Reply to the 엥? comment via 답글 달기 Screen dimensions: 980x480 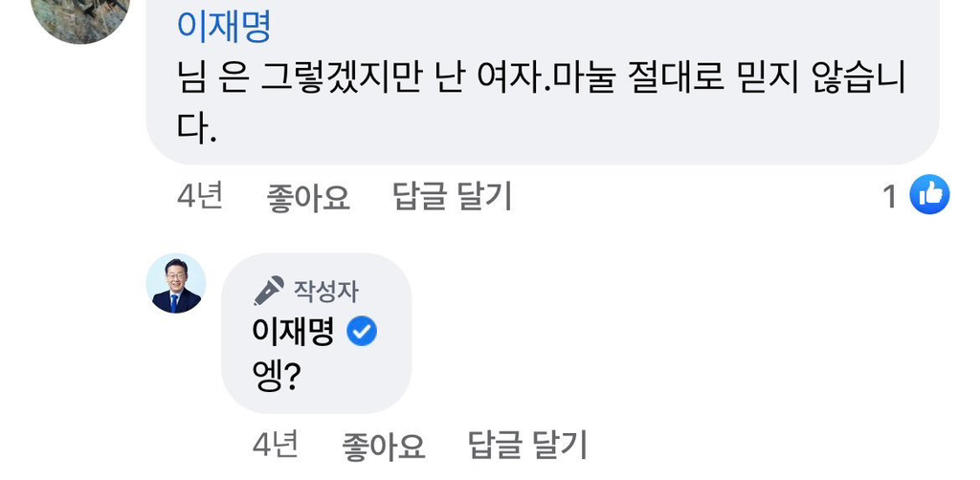[x=527, y=444]
